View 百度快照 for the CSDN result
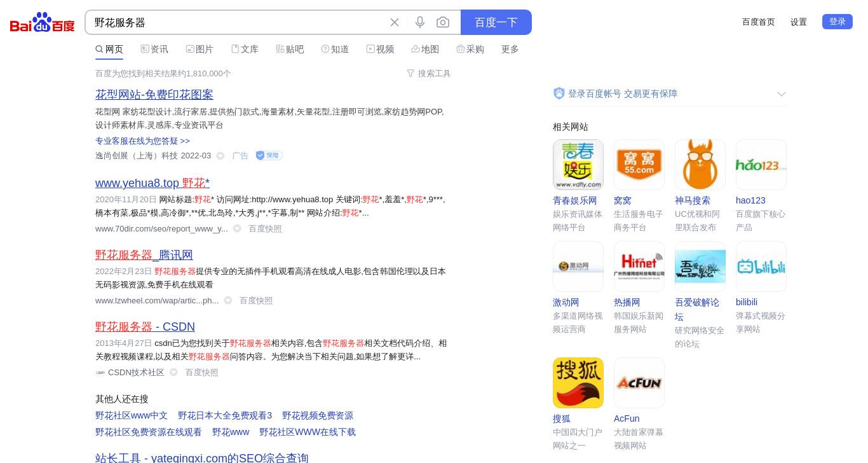This screenshot has height=463, width=868. (x=201, y=372)
